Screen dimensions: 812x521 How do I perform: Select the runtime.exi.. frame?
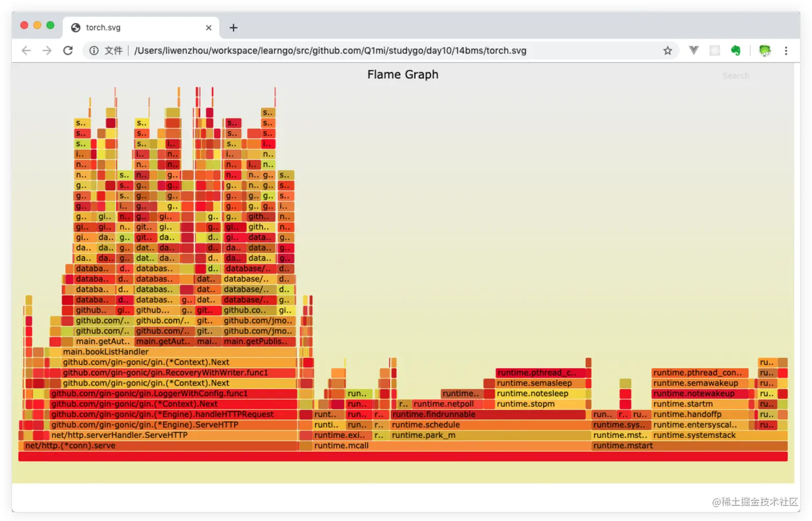click(x=342, y=435)
